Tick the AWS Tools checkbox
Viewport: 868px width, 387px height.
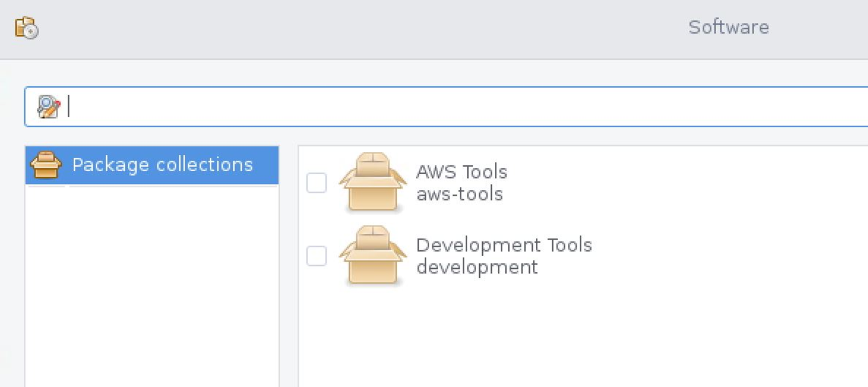pos(316,183)
